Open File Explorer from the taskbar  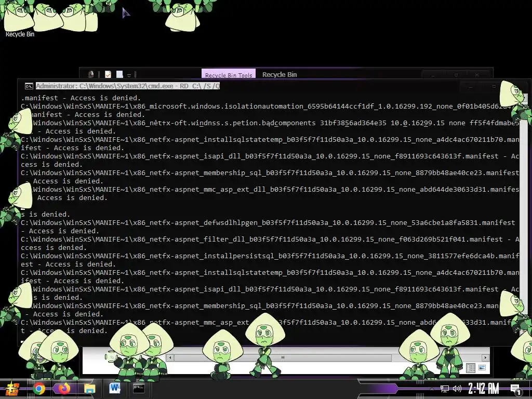[x=90, y=389]
